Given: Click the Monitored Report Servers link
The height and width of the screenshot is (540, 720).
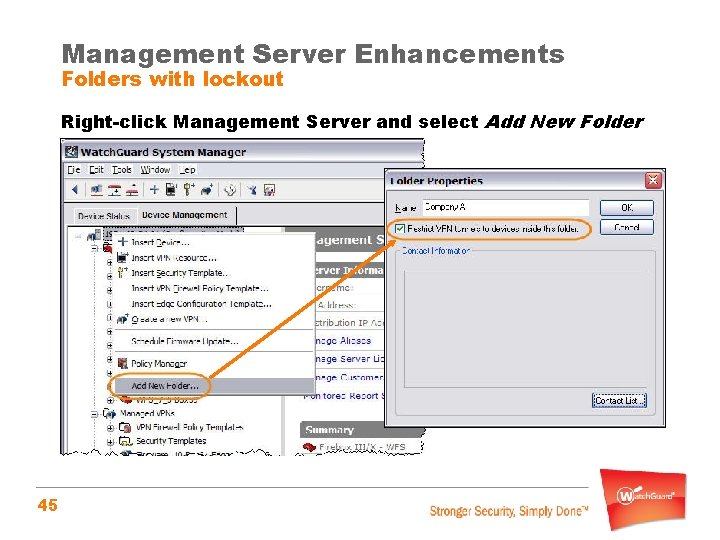Looking at the screenshot, I should point(344,396).
